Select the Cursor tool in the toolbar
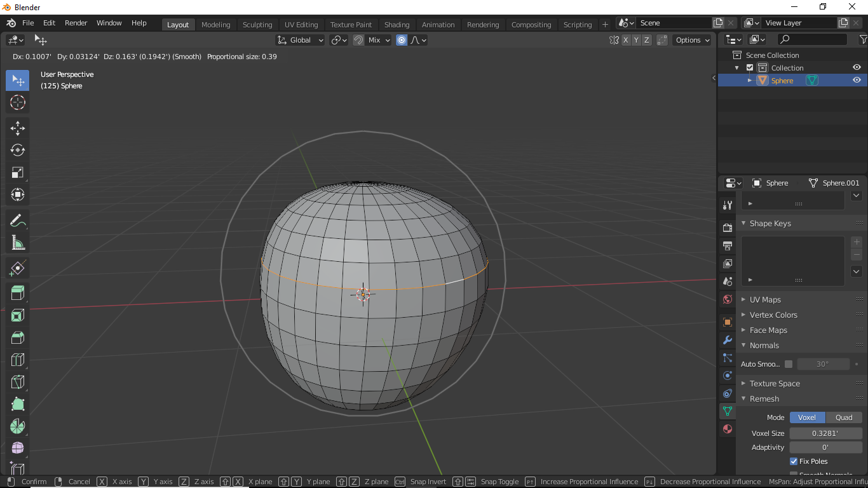868x488 pixels. (18, 102)
